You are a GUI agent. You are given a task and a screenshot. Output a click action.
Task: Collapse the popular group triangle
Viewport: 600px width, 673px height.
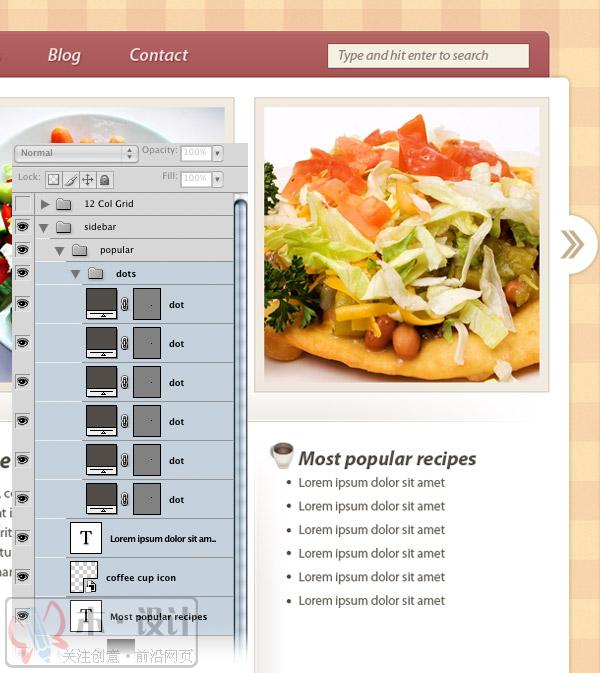(x=60, y=251)
